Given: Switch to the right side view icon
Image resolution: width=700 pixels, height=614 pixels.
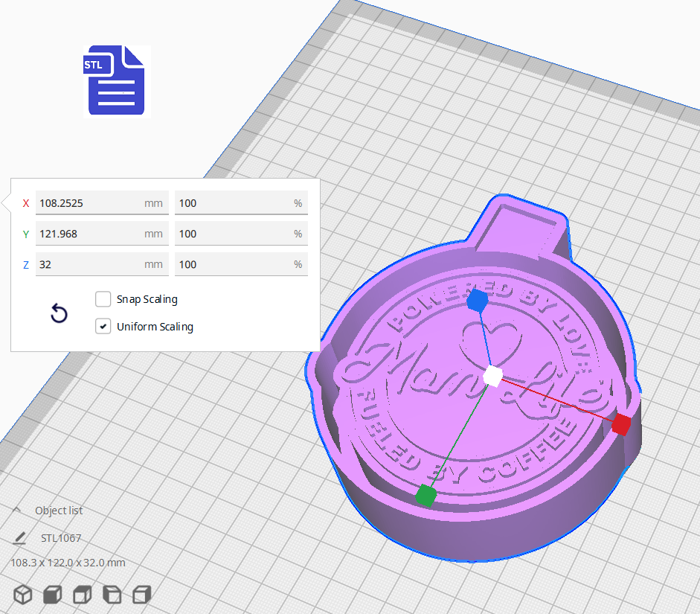Looking at the screenshot, I should (141, 594).
